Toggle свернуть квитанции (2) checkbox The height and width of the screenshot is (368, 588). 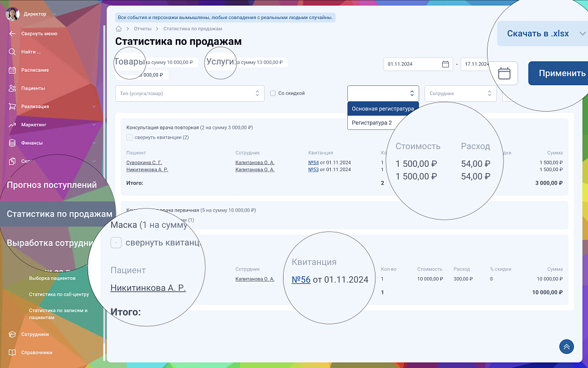coord(129,137)
